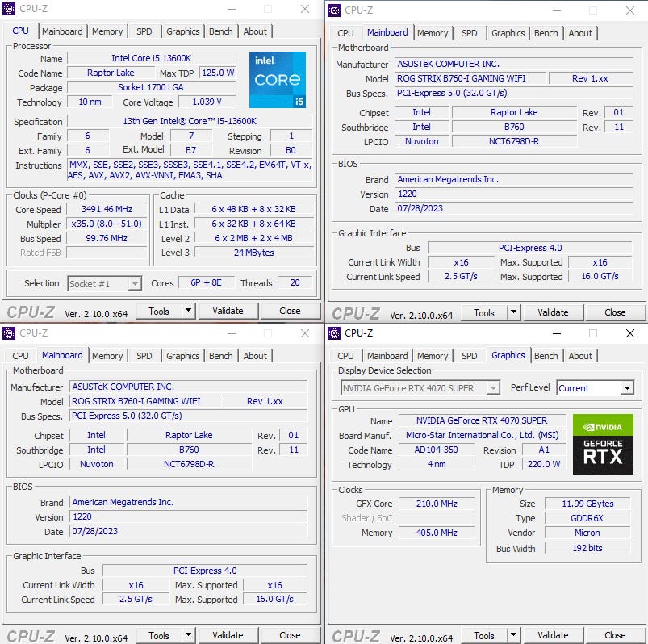Click the 99.76 MHz bus speed value

(x=107, y=238)
